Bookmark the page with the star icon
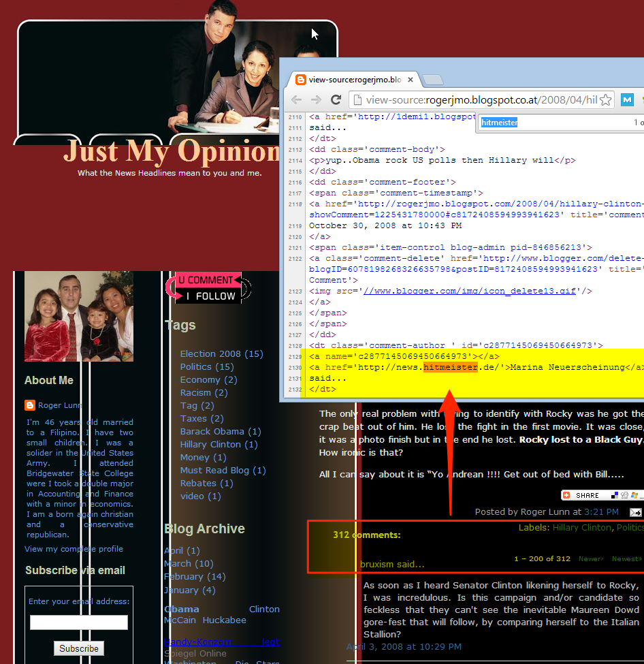 click(x=606, y=100)
